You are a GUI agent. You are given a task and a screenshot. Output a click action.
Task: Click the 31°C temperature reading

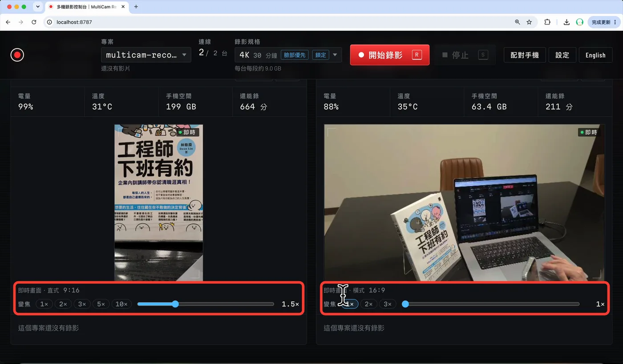pyautogui.click(x=102, y=107)
